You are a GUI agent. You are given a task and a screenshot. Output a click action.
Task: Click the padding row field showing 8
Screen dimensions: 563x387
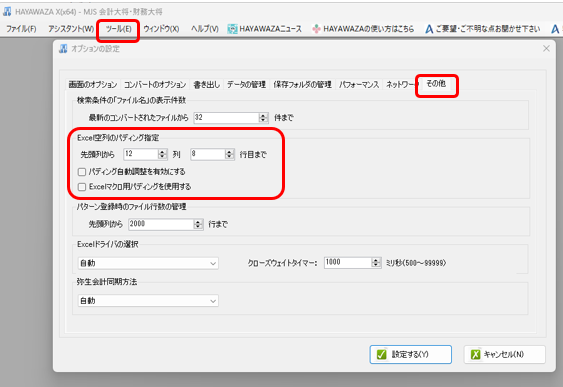pos(208,154)
